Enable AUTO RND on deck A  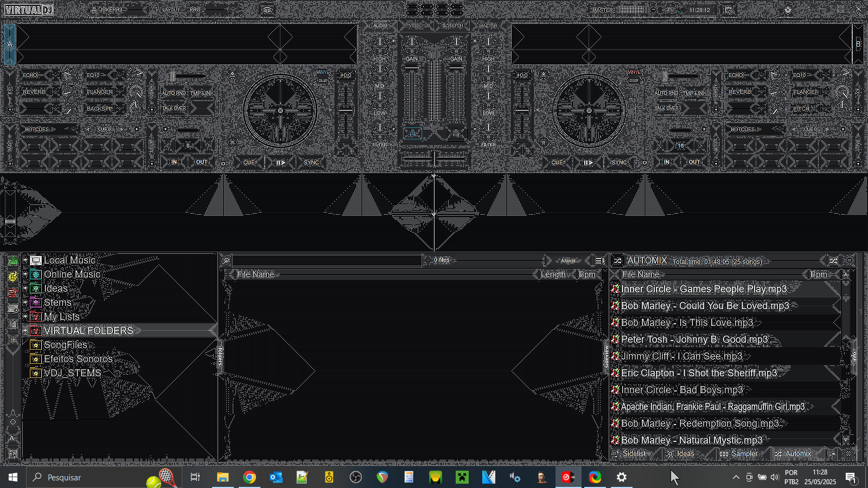pyautogui.click(x=174, y=93)
